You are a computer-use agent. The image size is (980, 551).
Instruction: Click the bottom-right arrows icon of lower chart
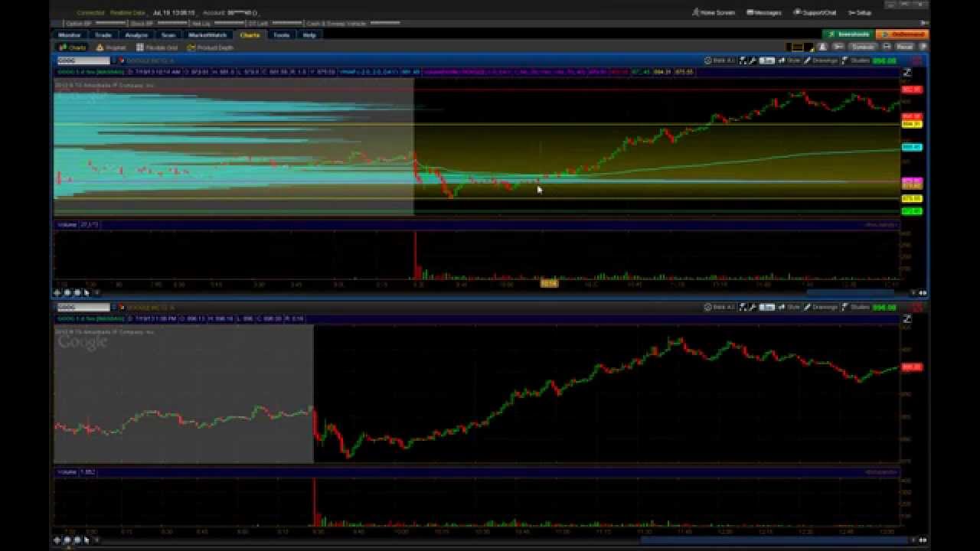click(922, 540)
